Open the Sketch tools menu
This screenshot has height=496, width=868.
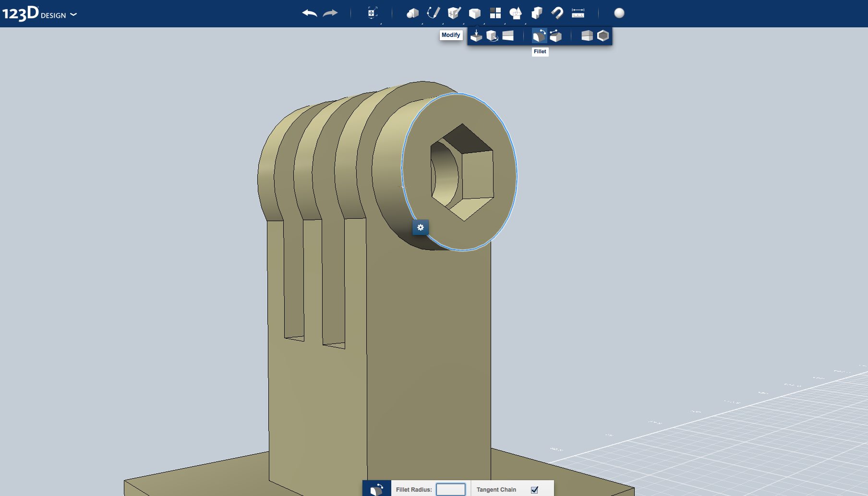pyautogui.click(x=434, y=13)
